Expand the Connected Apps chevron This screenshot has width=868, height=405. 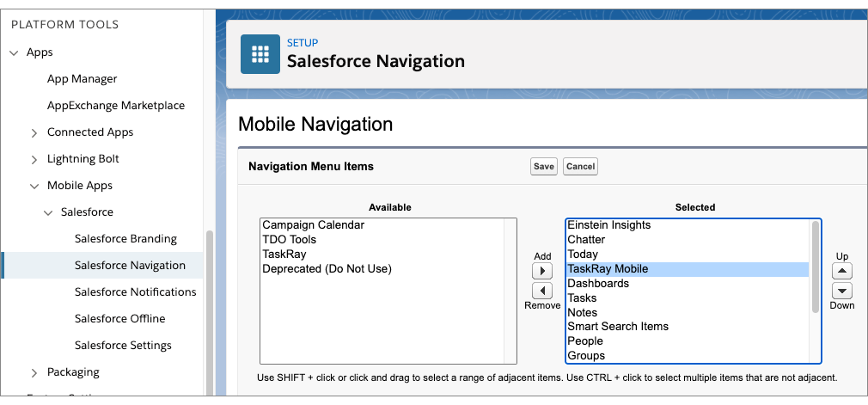pyautogui.click(x=34, y=133)
